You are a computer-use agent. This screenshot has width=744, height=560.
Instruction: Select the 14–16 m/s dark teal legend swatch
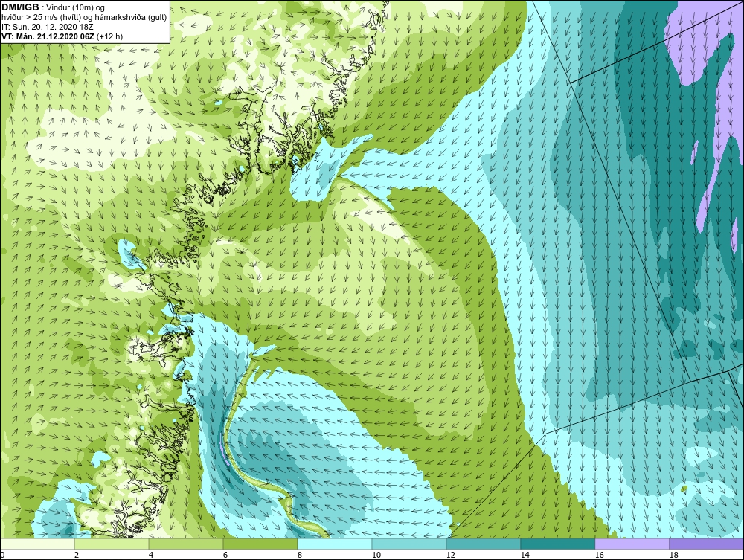pos(557,544)
